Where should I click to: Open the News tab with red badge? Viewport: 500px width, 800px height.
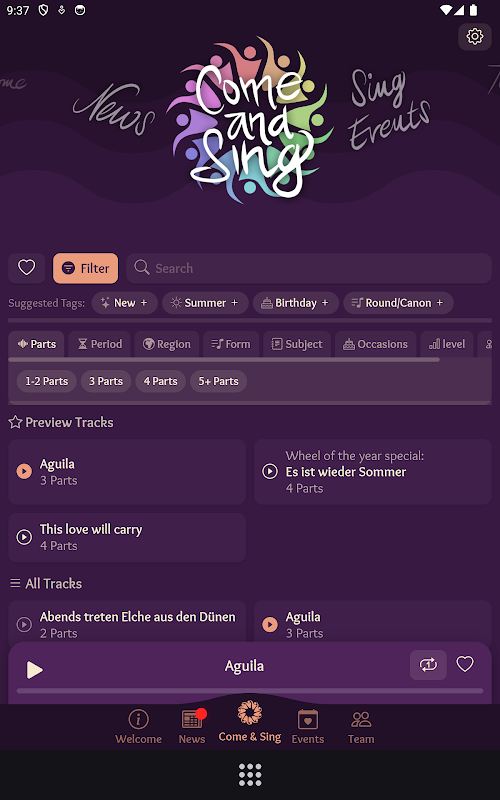click(192, 727)
